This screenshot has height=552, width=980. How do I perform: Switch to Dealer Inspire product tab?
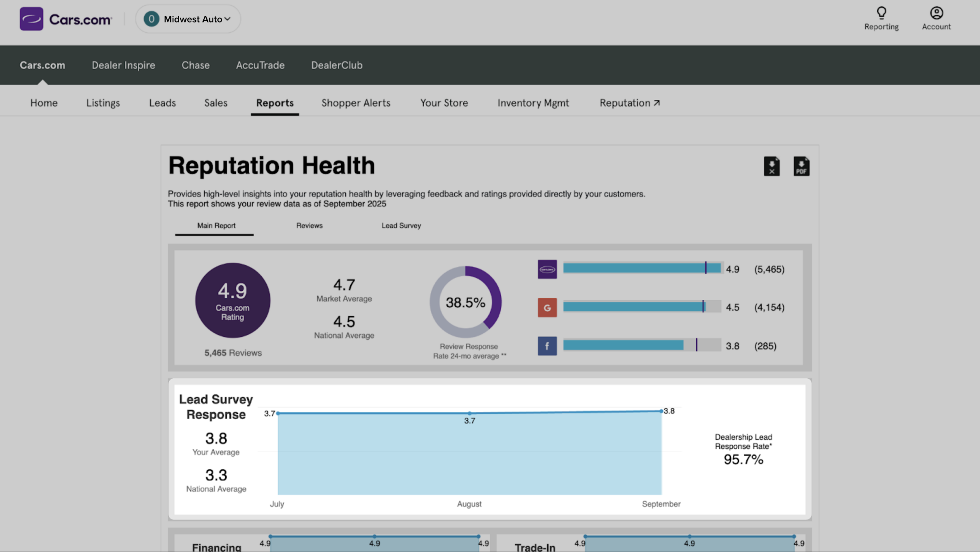(x=123, y=65)
